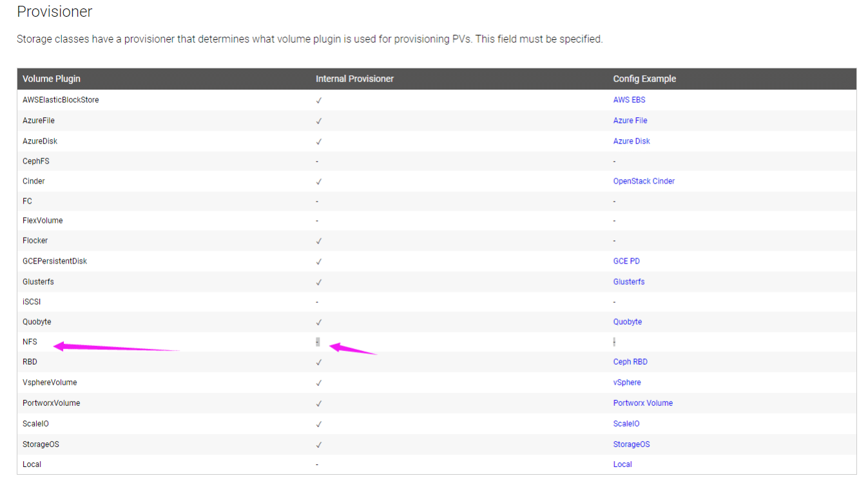Follow the StorageOS config link
The height and width of the screenshot is (487, 868).
(631, 444)
